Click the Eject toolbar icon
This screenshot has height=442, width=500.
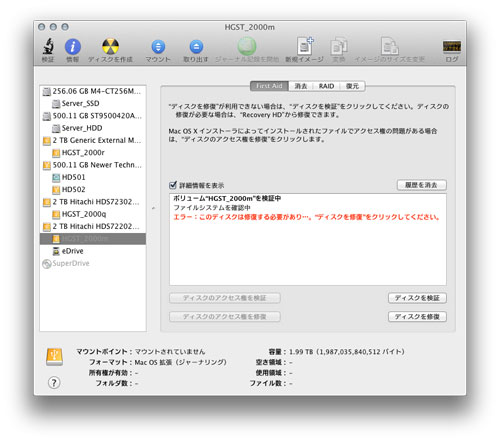click(x=196, y=47)
